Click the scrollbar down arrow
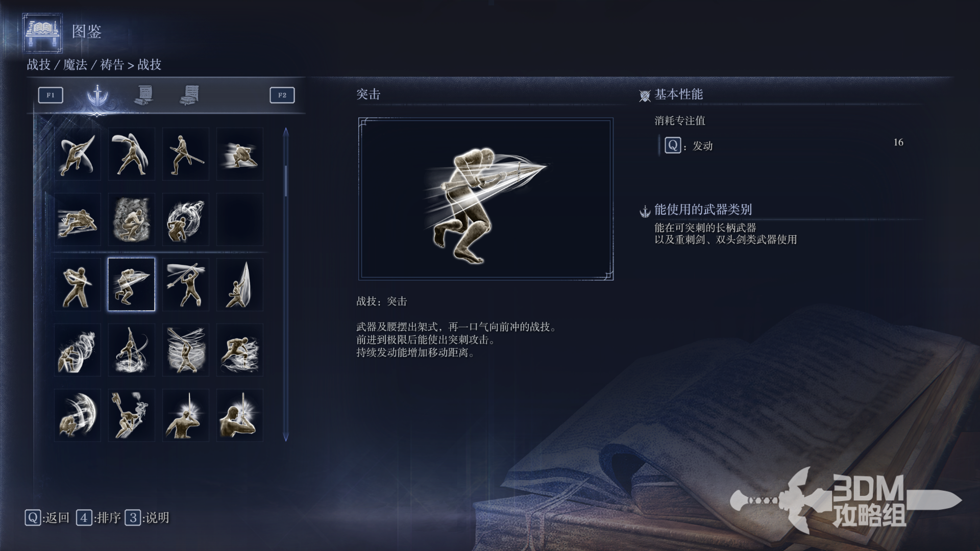 pyautogui.click(x=286, y=437)
